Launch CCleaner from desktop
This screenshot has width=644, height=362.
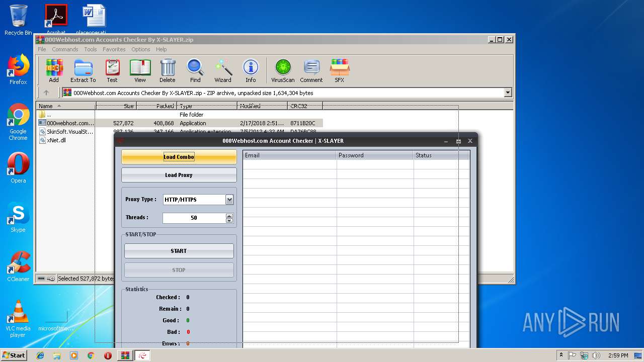pyautogui.click(x=18, y=266)
